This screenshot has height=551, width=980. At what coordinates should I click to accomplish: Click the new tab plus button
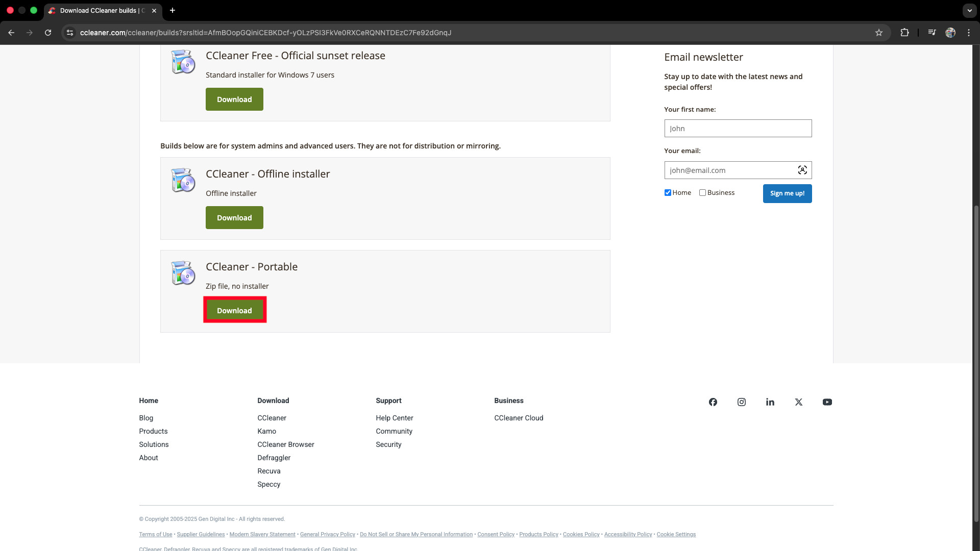click(x=173, y=10)
